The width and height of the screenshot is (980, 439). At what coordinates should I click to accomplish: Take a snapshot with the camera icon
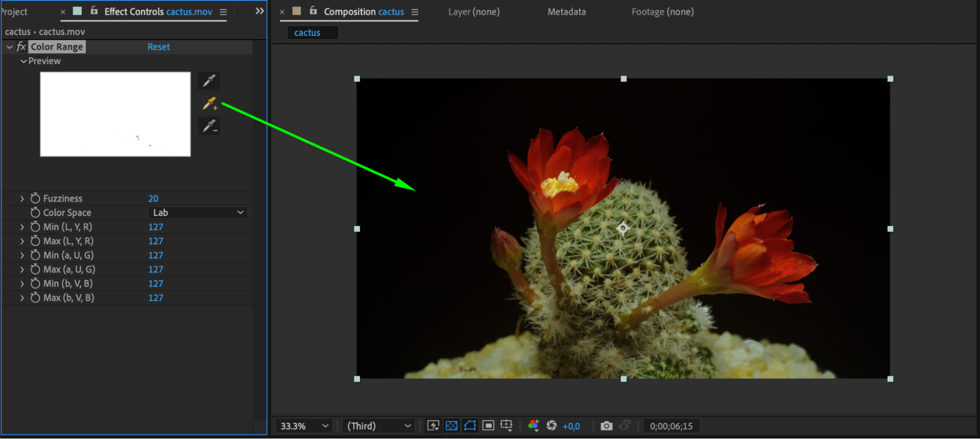click(606, 425)
